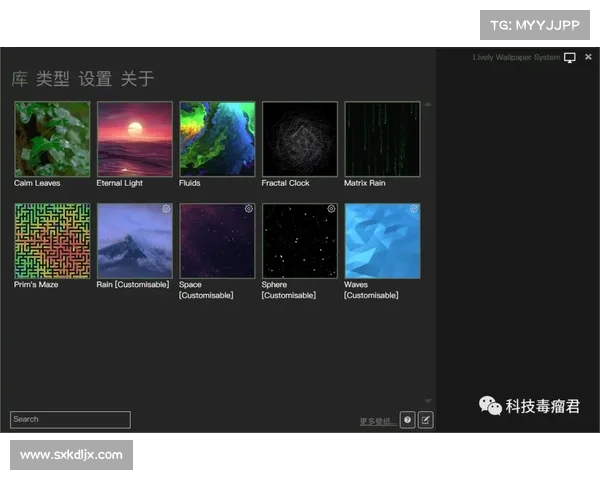Open the 设置 (Settings) tab
Viewport: 600px width, 480px height.
[95, 79]
